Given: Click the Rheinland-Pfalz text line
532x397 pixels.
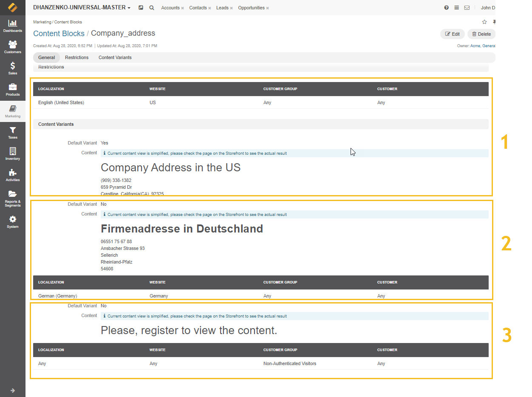Looking at the screenshot, I should [x=116, y=262].
